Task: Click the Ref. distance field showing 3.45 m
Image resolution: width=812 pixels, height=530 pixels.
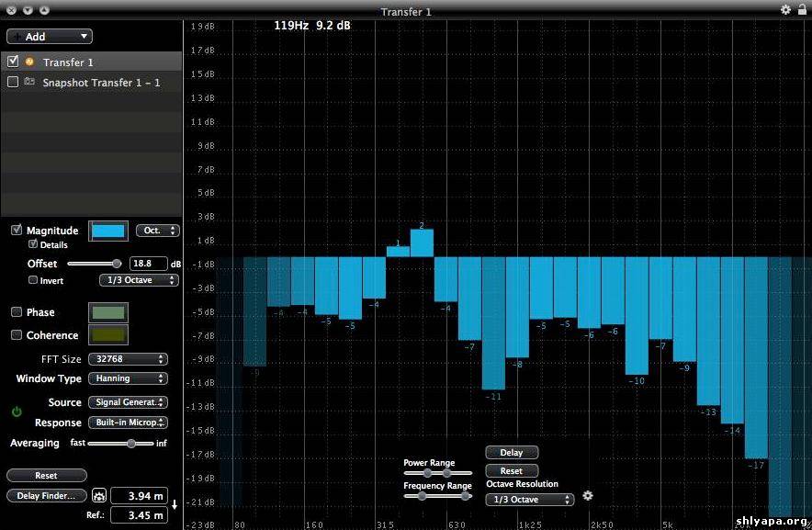Action: (x=138, y=516)
